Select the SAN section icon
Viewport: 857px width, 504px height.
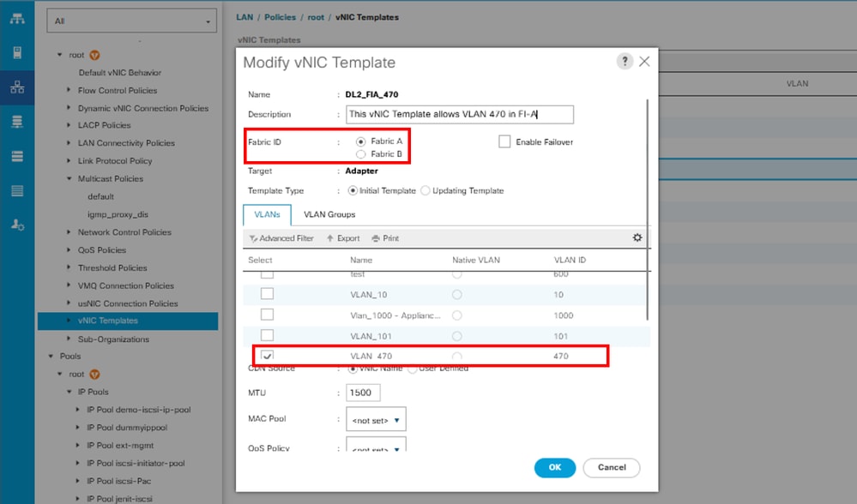pyautogui.click(x=16, y=123)
